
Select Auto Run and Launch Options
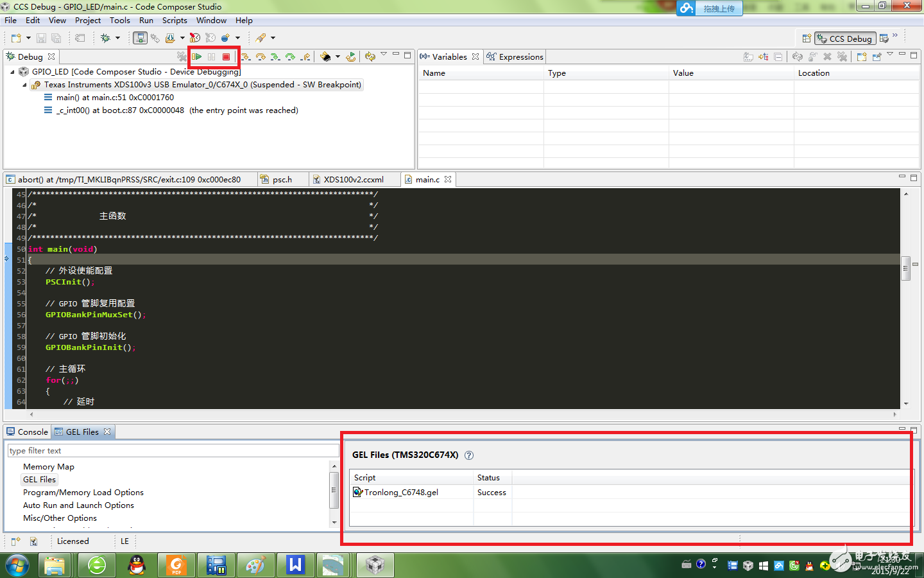pyautogui.click(x=79, y=505)
